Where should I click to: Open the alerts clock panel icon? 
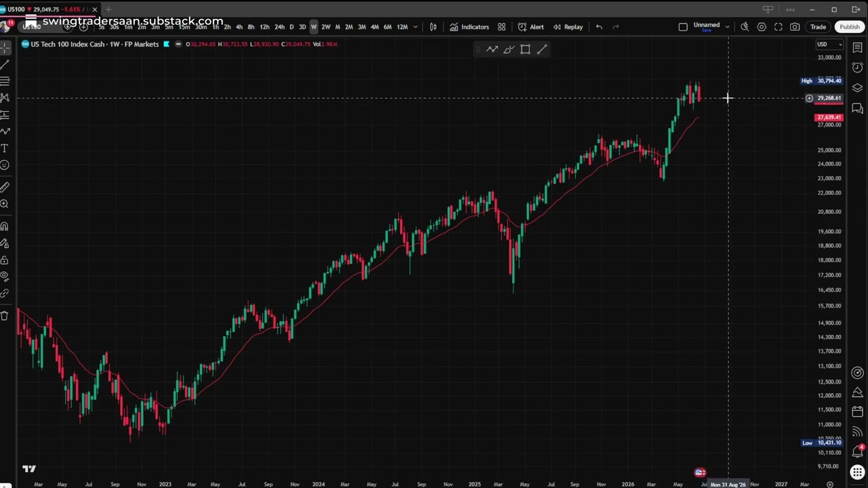click(x=858, y=68)
